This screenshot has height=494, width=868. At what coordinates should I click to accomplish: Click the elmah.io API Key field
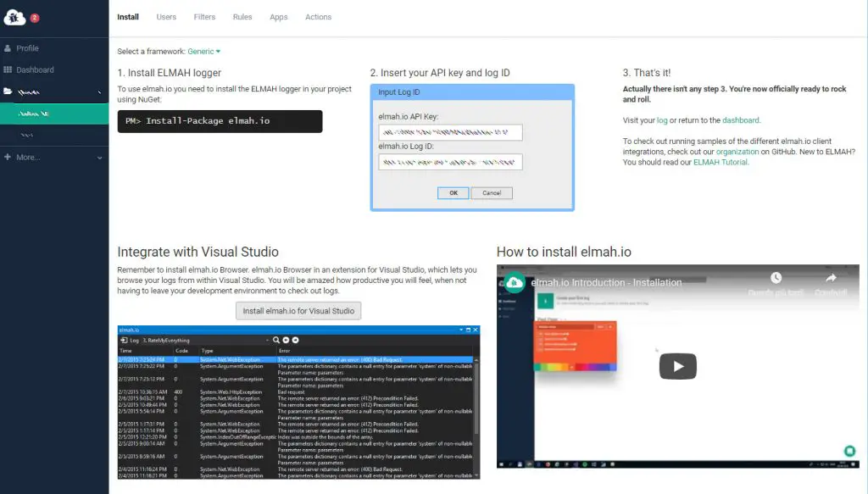tap(450, 132)
